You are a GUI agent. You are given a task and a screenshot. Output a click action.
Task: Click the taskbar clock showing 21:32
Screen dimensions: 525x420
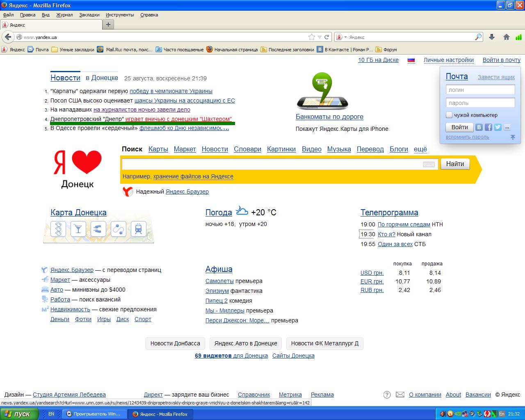click(x=514, y=414)
